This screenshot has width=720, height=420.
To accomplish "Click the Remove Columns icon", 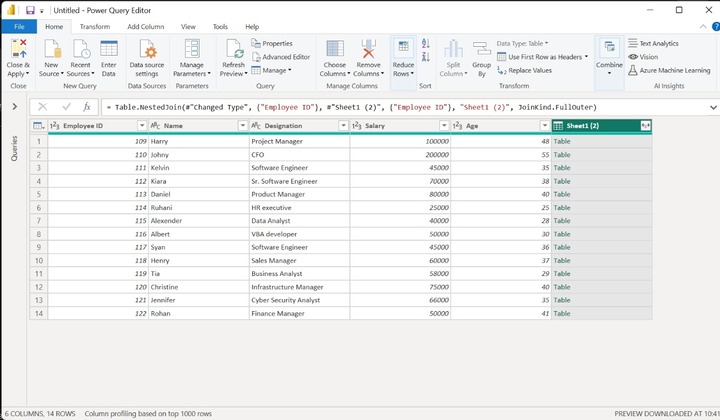I will (367, 50).
